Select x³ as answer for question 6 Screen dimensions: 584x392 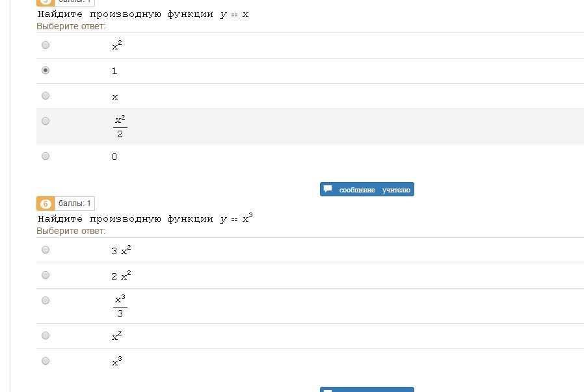point(46,361)
